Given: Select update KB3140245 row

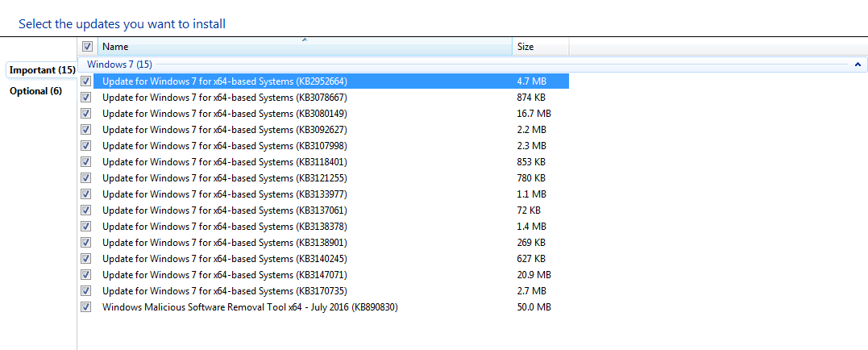Looking at the screenshot, I should click(x=225, y=259).
